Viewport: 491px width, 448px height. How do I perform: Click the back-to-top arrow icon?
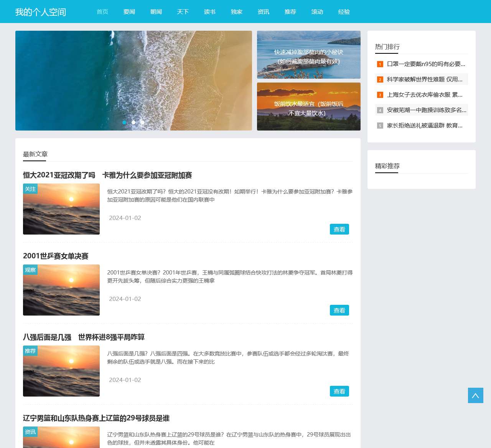pyautogui.click(x=475, y=395)
